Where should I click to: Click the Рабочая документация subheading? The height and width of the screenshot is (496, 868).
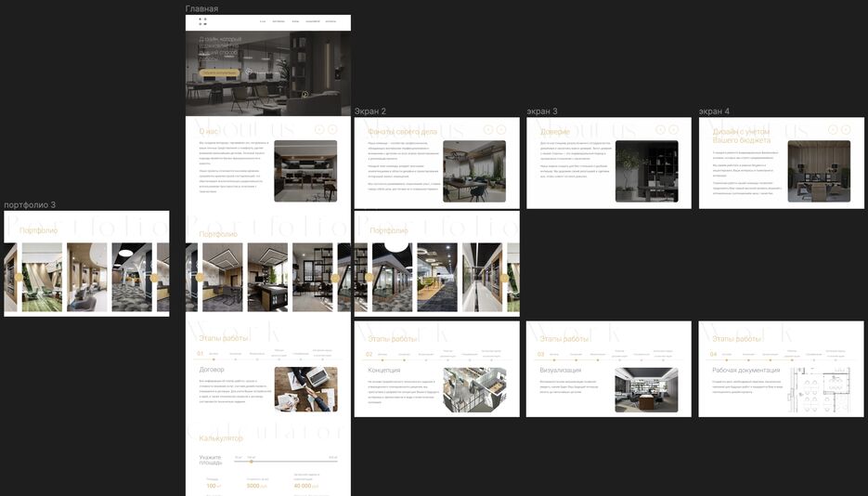745,370
